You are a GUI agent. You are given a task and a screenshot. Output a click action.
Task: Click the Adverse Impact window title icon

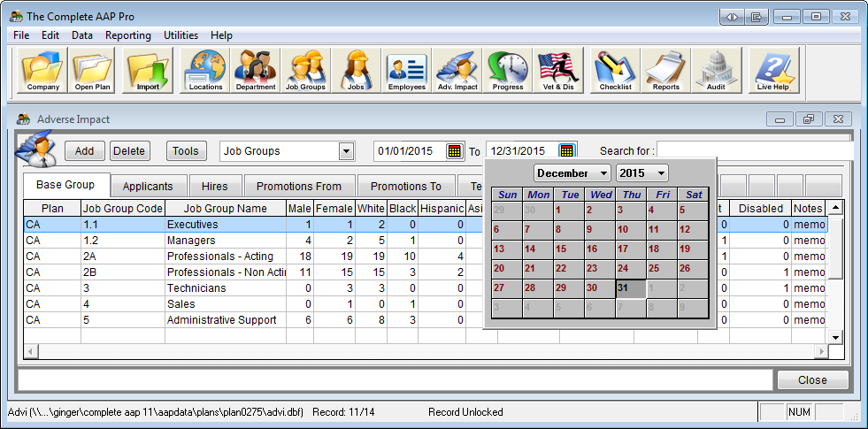coord(23,119)
